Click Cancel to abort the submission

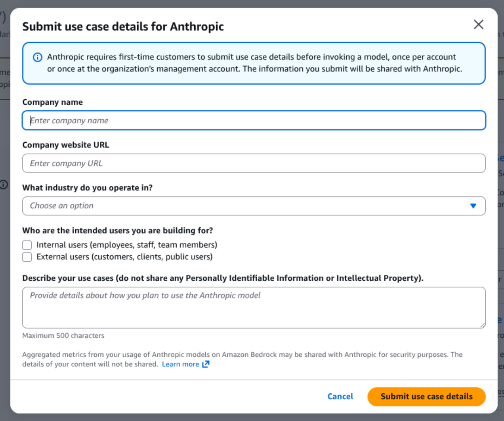click(340, 396)
